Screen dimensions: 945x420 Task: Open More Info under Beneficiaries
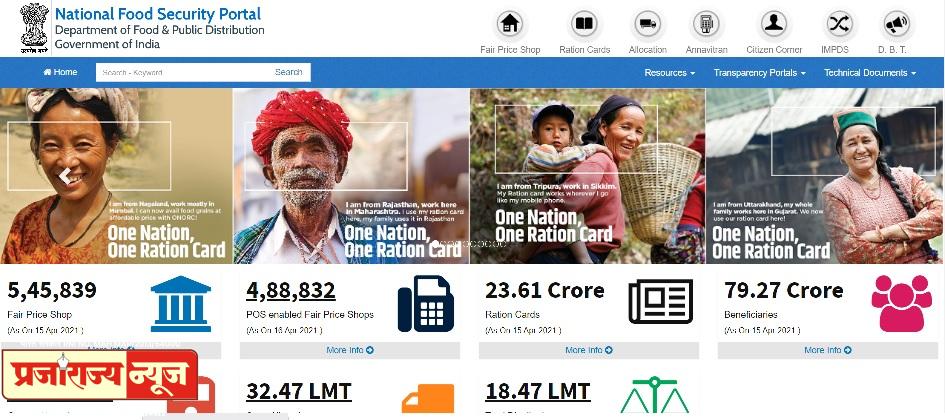coord(827,350)
